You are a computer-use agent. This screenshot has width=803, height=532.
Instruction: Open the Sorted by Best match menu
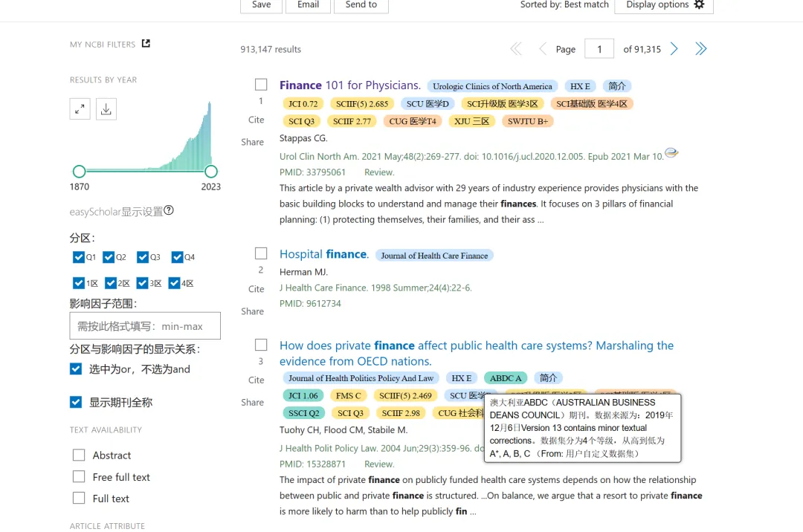click(564, 5)
